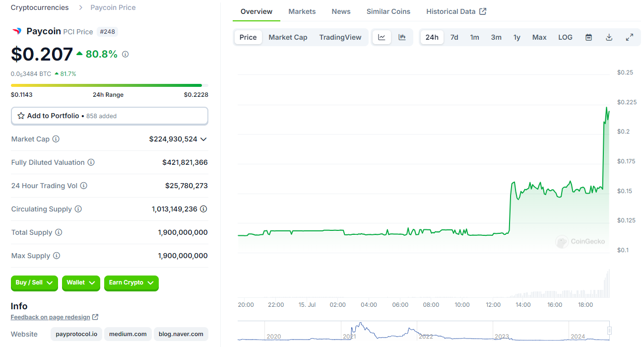Open the Similar Coins tab
The height and width of the screenshot is (347, 644).
388,11
